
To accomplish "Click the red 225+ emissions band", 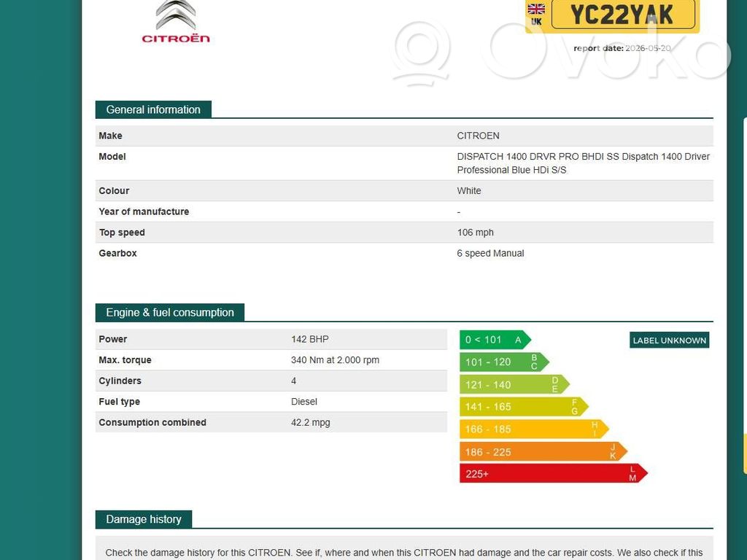I will click(x=554, y=473).
